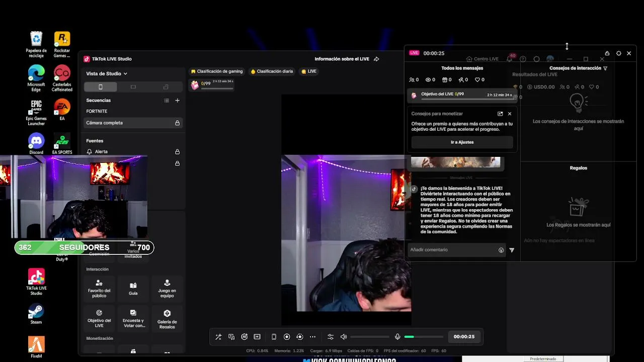The height and width of the screenshot is (362, 644).
Task: Open Epic Games Launcher shortcut
Action: coord(36,113)
